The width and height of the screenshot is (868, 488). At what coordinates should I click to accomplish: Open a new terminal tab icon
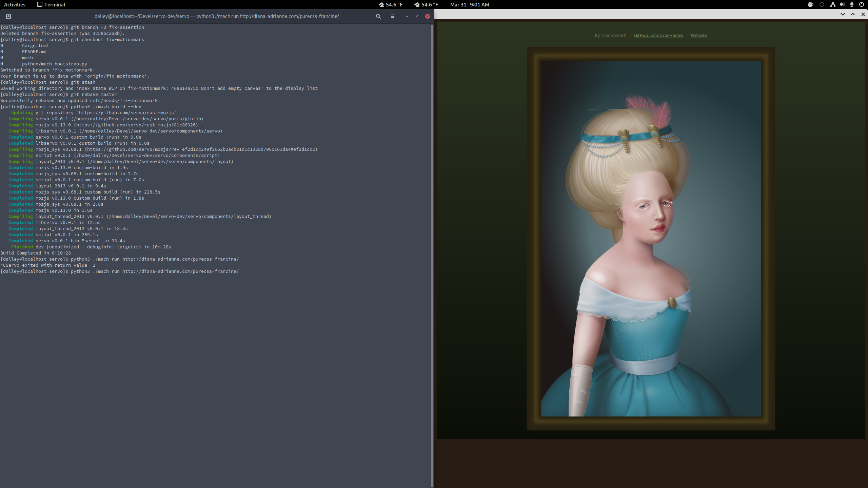(x=8, y=16)
